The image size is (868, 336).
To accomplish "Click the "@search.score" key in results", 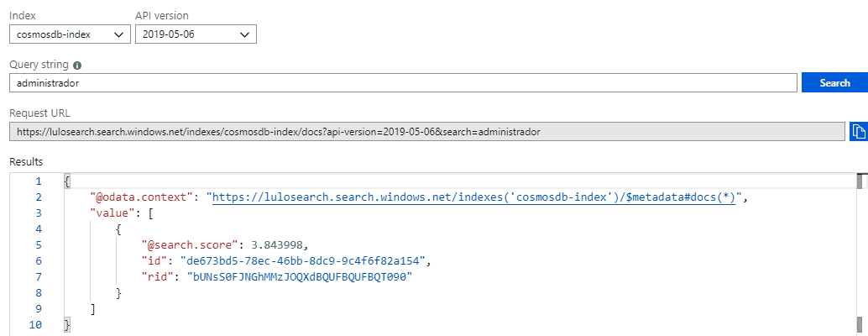I will point(188,245).
